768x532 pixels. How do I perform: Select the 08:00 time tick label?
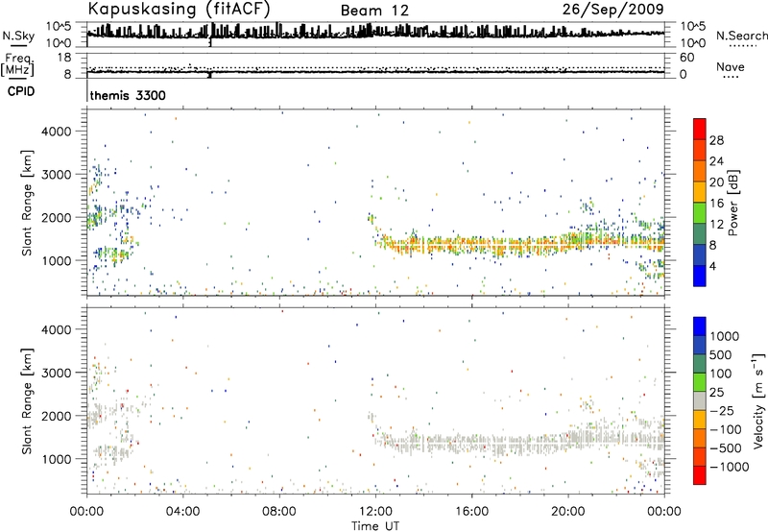279,512
